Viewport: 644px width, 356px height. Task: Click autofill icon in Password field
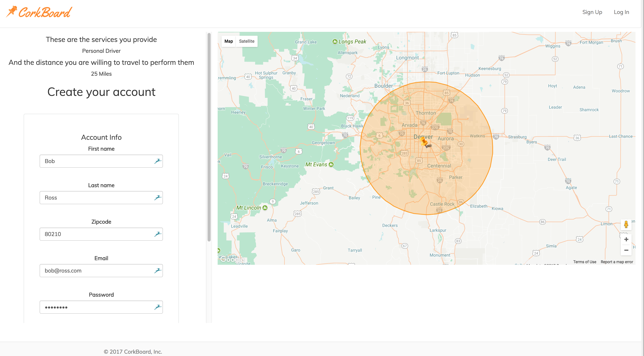[158, 307]
